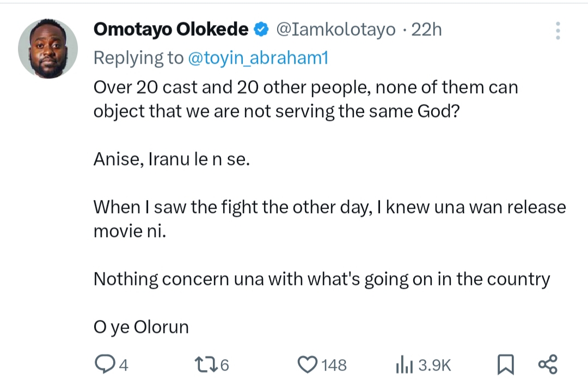Repost using the retweet arrows icon
Screen dimensions: 588x381
click(x=204, y=364)
